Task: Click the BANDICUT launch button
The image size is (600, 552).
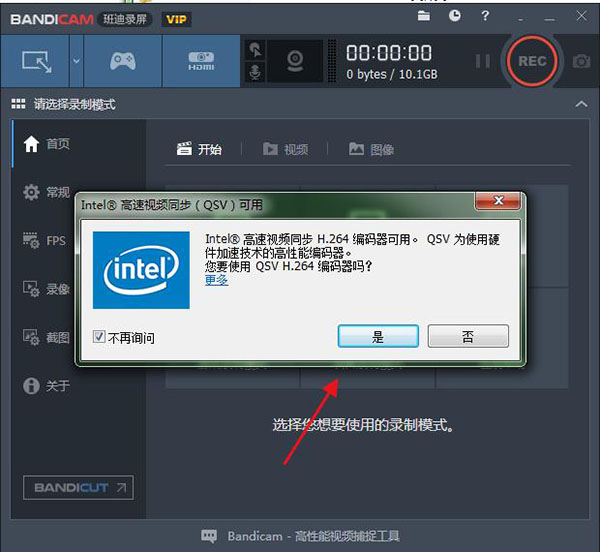Action: 78,488
